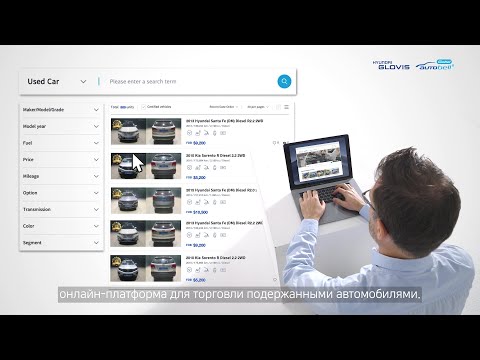Expand the Option filter
480x360 pixels.
click(61, 193)
